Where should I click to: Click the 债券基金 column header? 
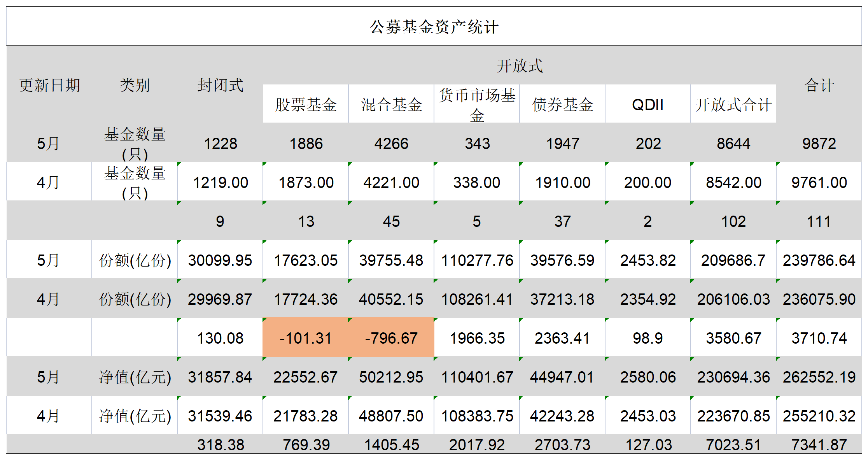click(x=562, y=104)
